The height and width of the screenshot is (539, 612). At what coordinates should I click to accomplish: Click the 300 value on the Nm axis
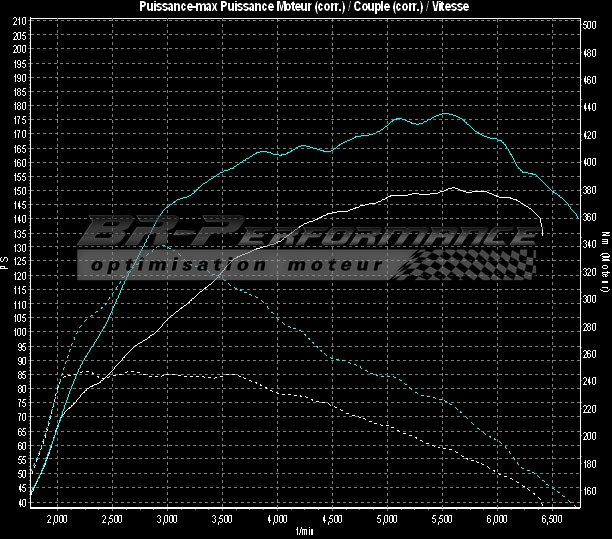click(x=591, y=299)
